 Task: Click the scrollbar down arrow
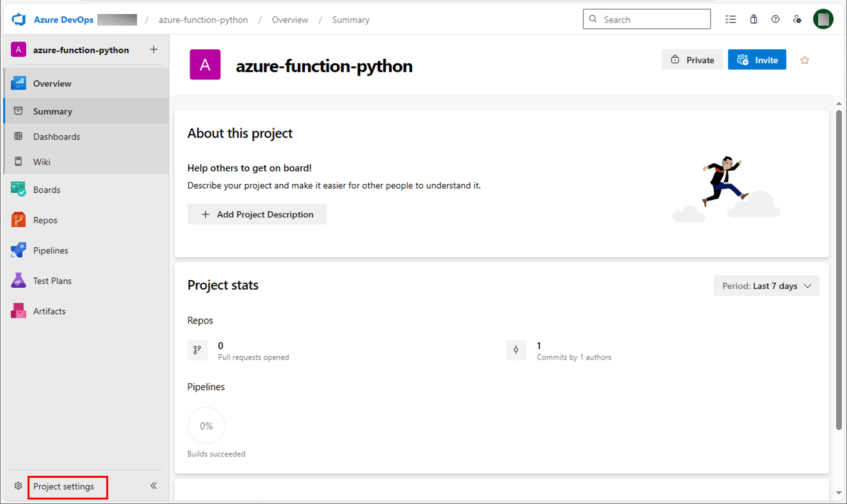tap(839, 492)
